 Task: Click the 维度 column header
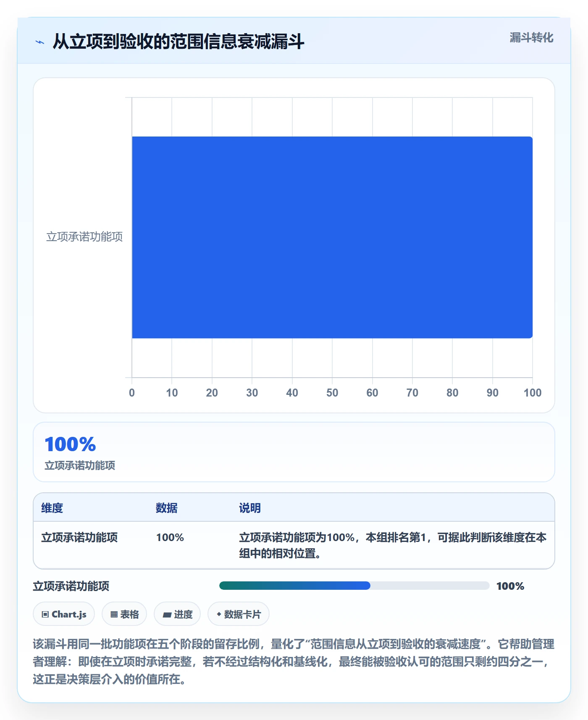pos(52,508)
